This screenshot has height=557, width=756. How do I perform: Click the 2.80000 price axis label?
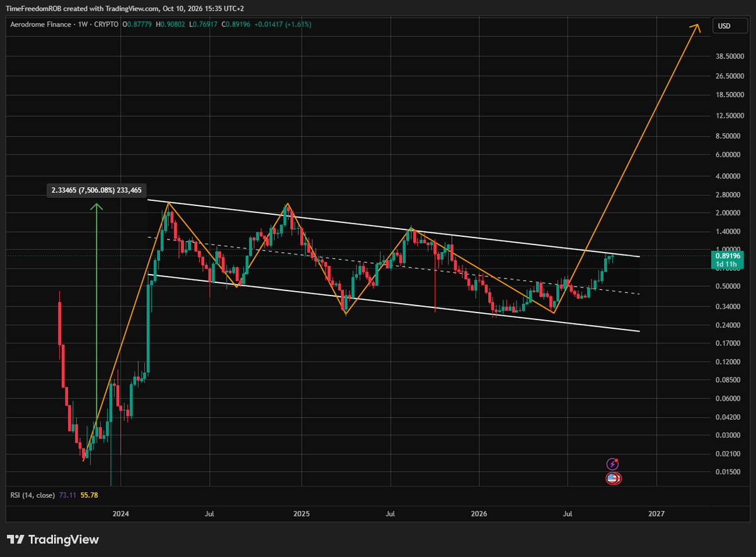[727, 195]
